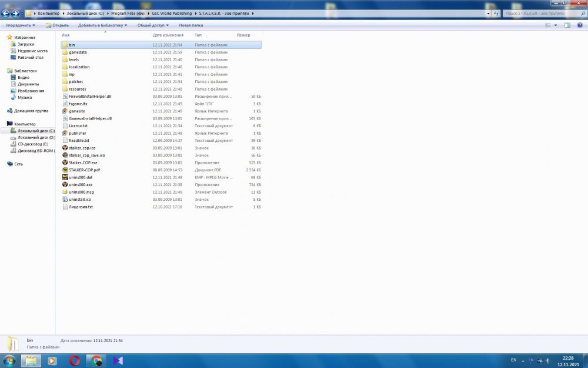
Task: Open the Общий доступ dropdown
Action: point(153,25)
